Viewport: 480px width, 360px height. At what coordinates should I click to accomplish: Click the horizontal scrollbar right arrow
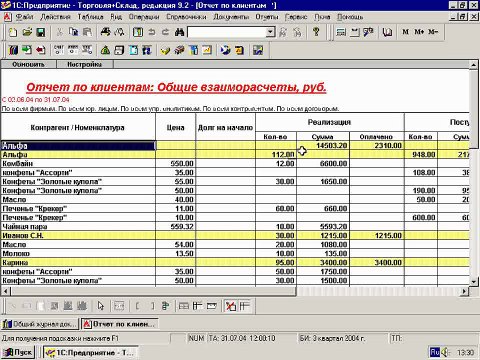click(x=464, y=291)
